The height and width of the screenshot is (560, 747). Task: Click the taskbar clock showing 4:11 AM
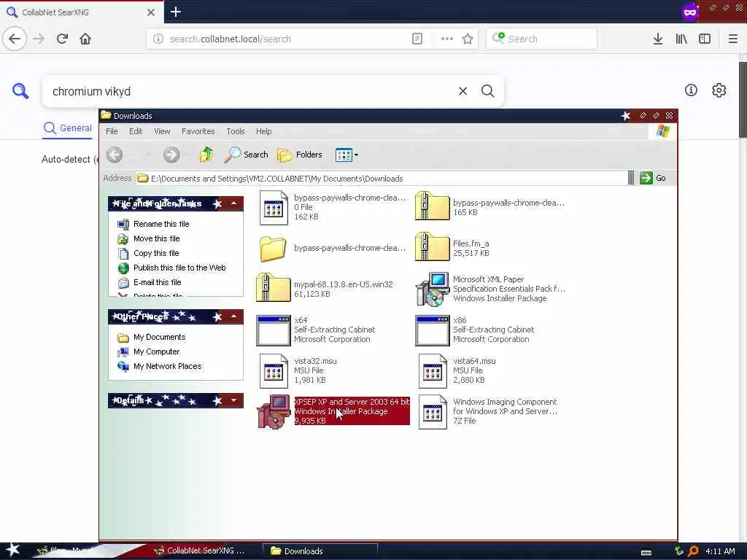720,551
